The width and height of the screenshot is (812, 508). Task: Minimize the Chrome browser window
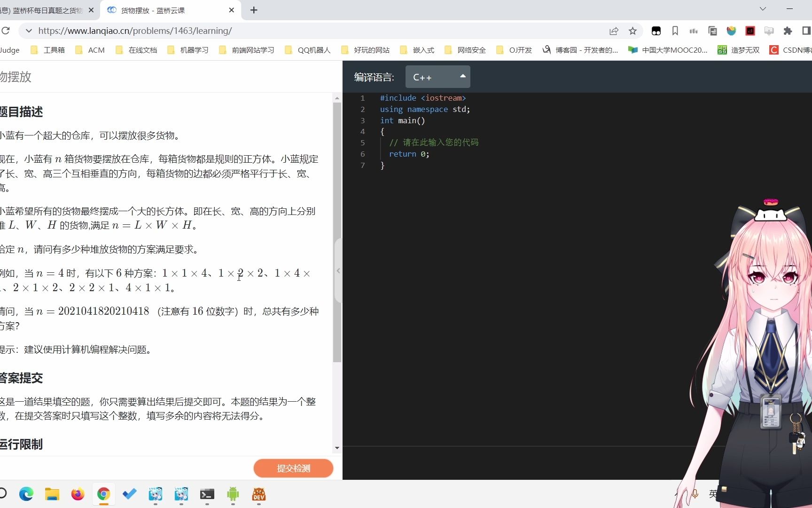tap(789, 9)
